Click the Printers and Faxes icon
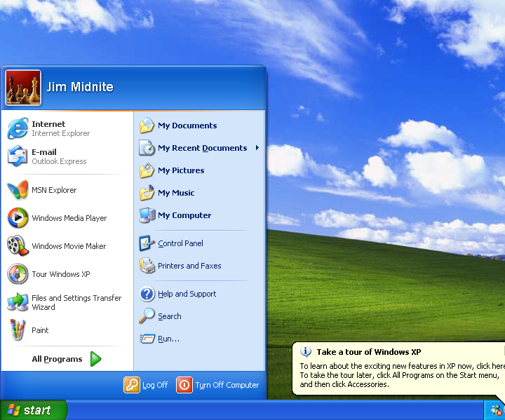Screen dimensions: 505x420 [x=147, y=266]
